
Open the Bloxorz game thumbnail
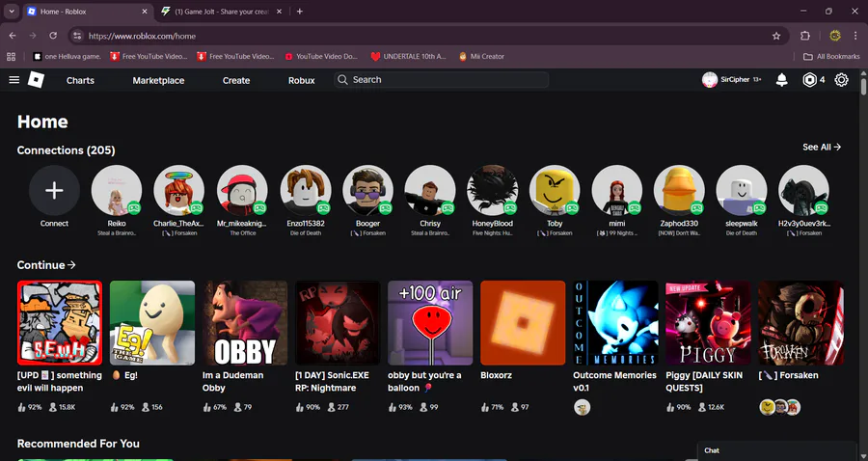(523, 323)
